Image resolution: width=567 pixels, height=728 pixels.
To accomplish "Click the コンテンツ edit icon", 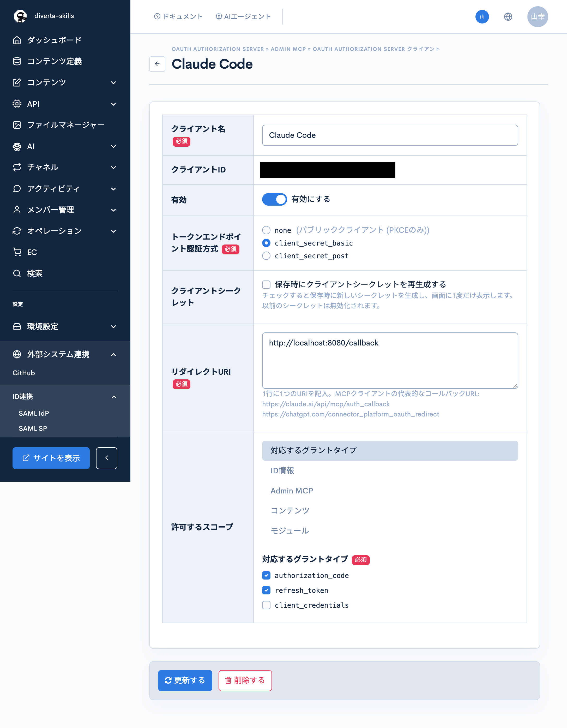I will coord(17,83).
